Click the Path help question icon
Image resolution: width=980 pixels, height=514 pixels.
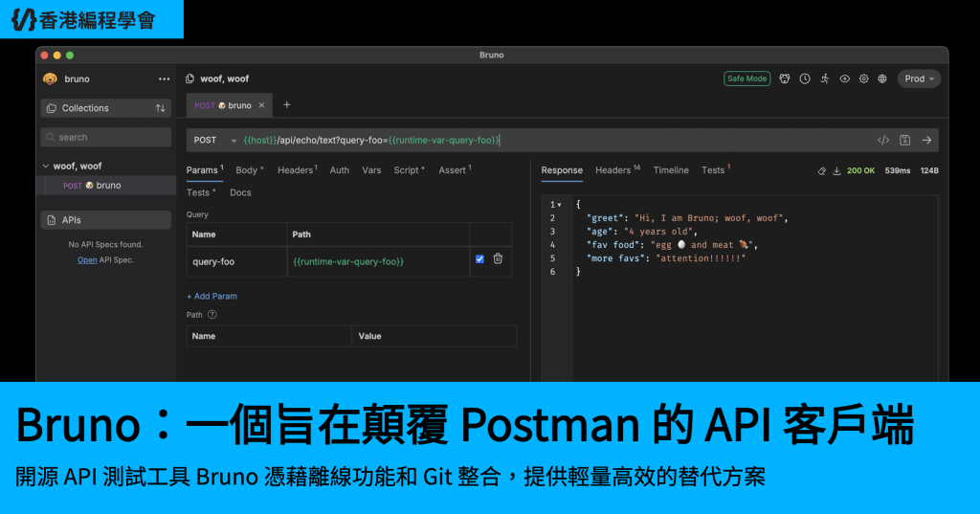point(212,315)
